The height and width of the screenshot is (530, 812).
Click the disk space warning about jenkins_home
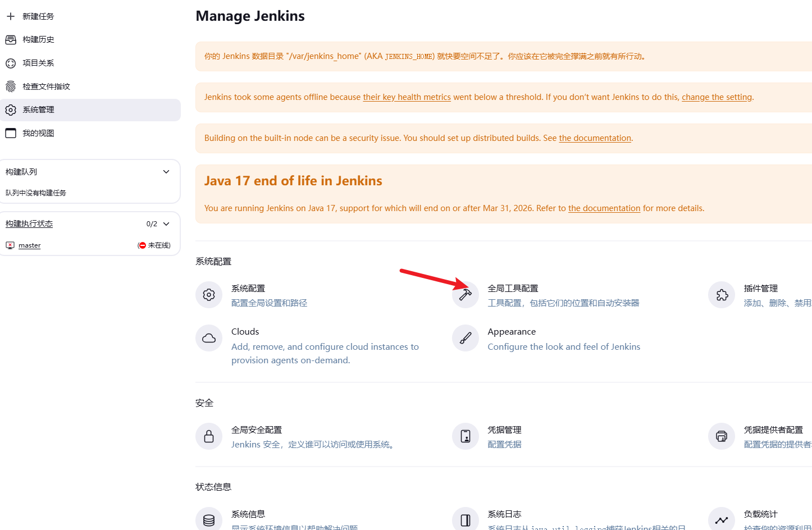(x=425, y=56)
